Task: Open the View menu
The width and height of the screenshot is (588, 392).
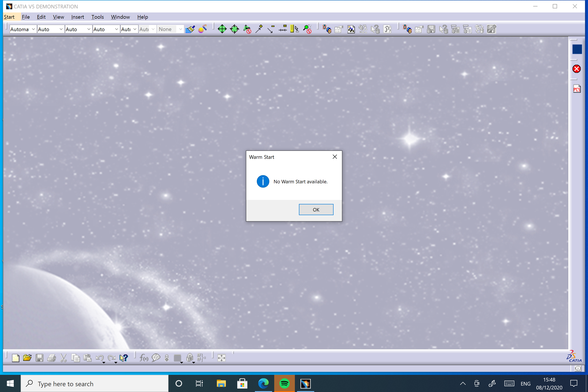Action: (58, 17)
